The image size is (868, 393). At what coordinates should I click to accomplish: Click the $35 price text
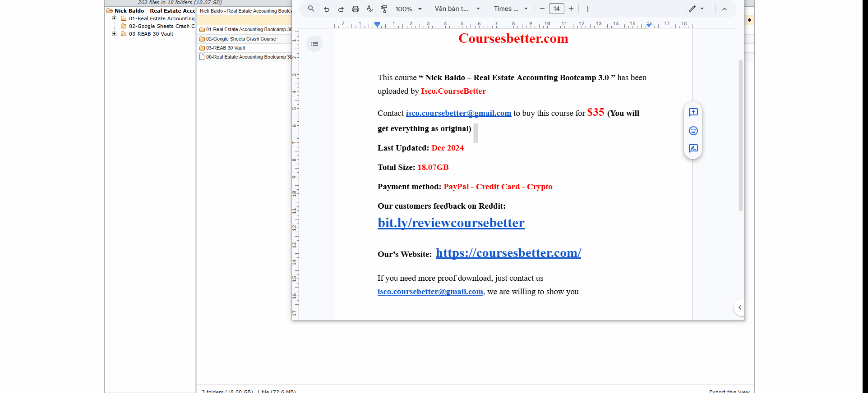tap(596, 112)
